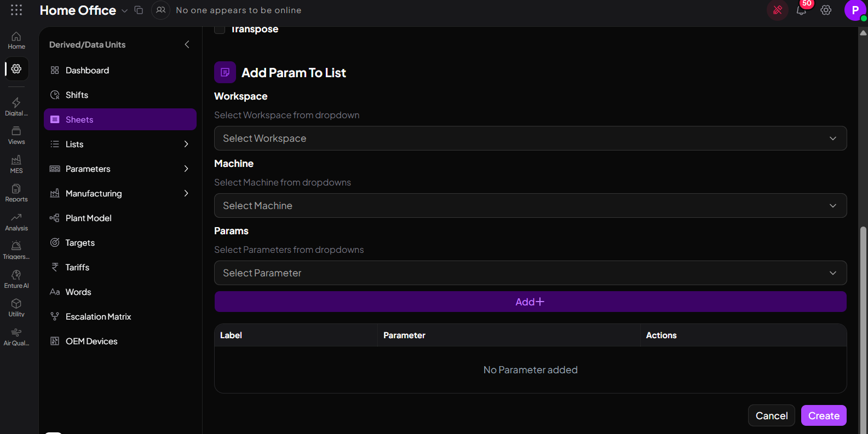Screen dimensions: 868x434
Task: Open Tariffs in the sidebar
Action: (x=120, y=267)
